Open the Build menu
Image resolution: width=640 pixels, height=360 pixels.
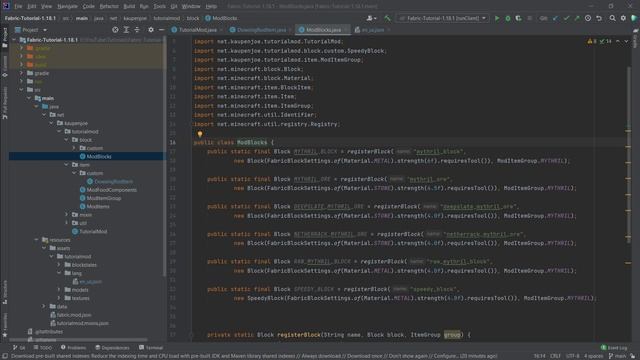point(129,7)
